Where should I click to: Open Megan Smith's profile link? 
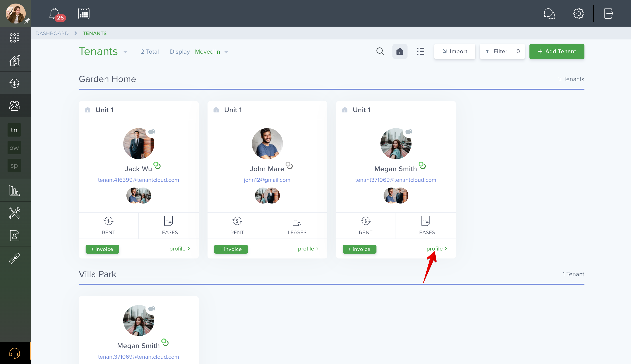click(x=437, y=249)
